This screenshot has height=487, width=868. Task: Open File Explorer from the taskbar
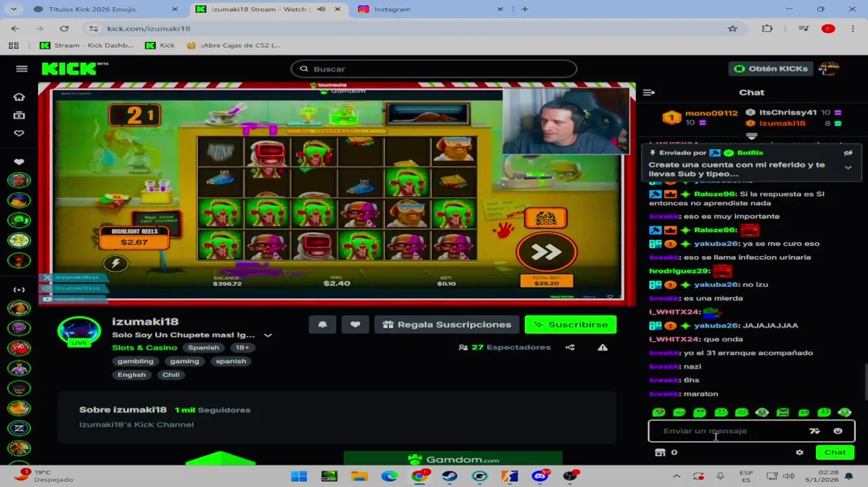click(x=359, y=476)
